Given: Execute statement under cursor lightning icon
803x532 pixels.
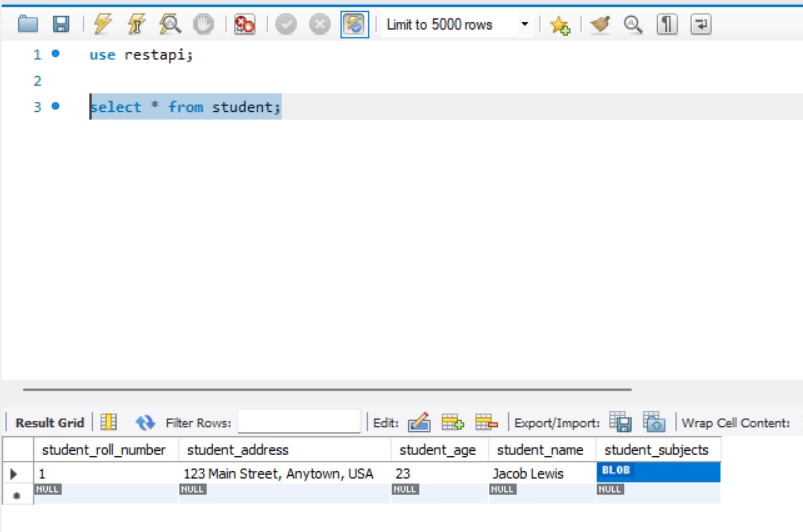Looking at the screenshot, I should point(136,24).
